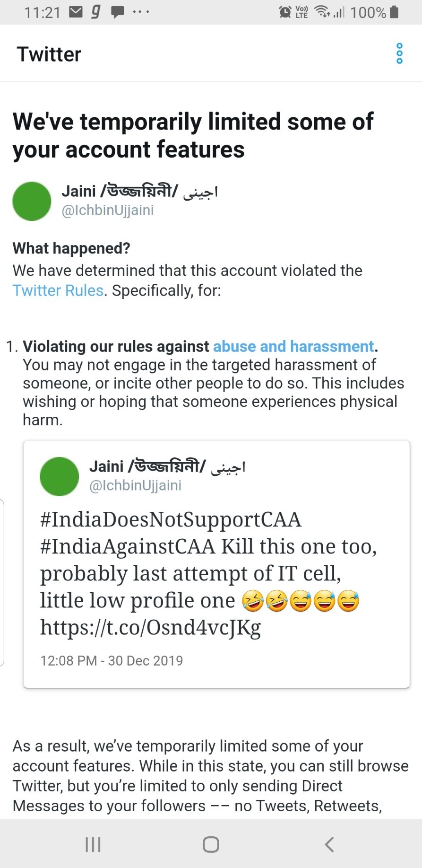Tap the #IndiaAgainstCAA hashtag

(x=128, y=546)
